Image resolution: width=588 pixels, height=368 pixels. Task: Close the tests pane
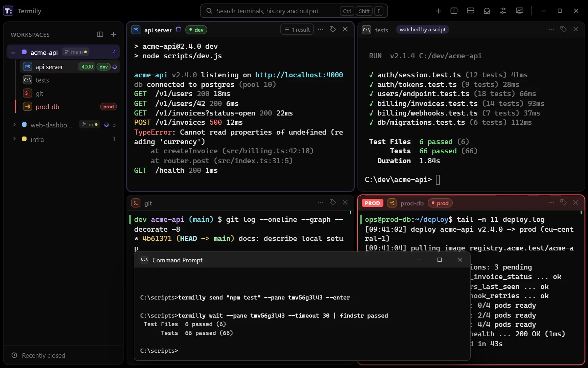coord(576,29)
